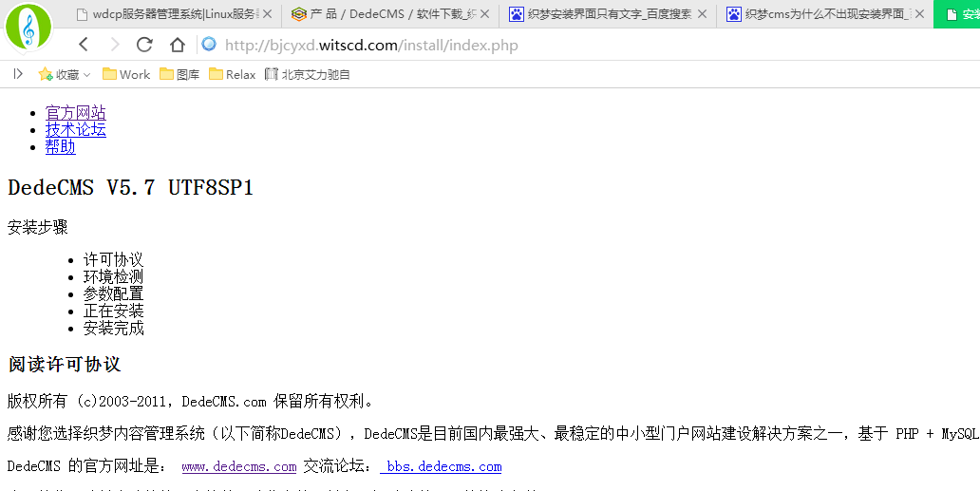
Task: Click the 收藏 favorites star icon
Action: (x=45, y=74)
